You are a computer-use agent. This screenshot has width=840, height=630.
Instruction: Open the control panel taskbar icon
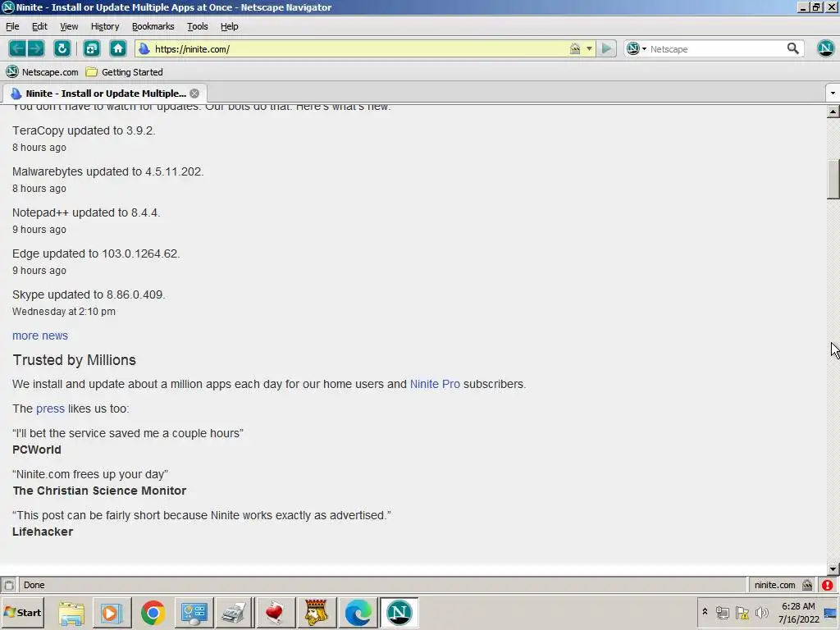coord(194,612)
